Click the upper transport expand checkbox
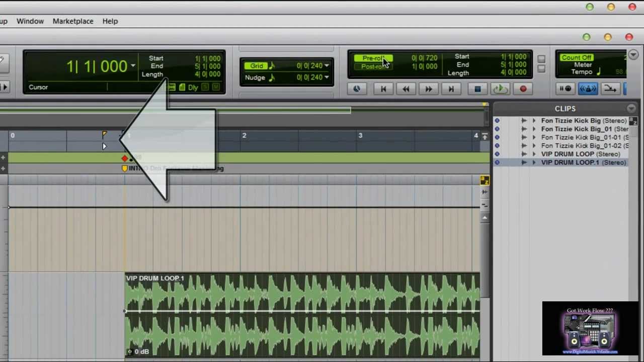The height and width of the screenshot is (362, 644). tap(541, 59)
